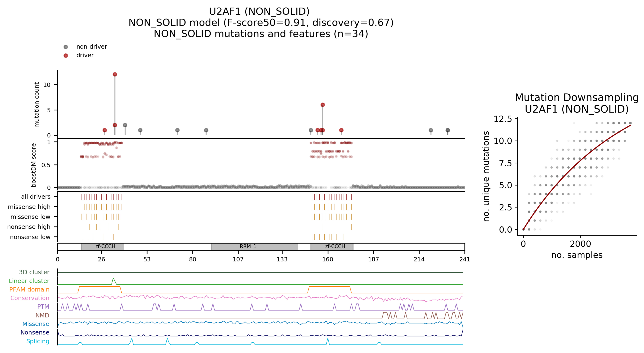Screen dimensions: 644x353
Task: Click the gray non-driver legend marker
Action: click(66, 47)
